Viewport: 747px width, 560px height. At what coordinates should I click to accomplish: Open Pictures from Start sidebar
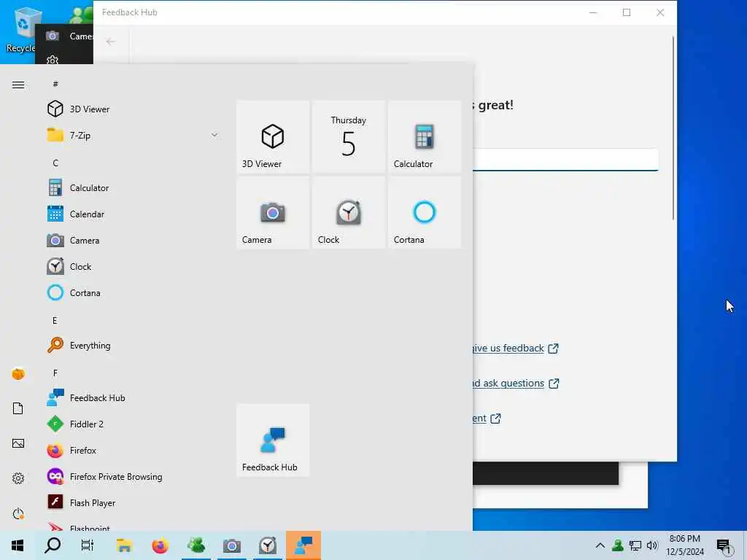pyautogui.click(x=18, y=443)
